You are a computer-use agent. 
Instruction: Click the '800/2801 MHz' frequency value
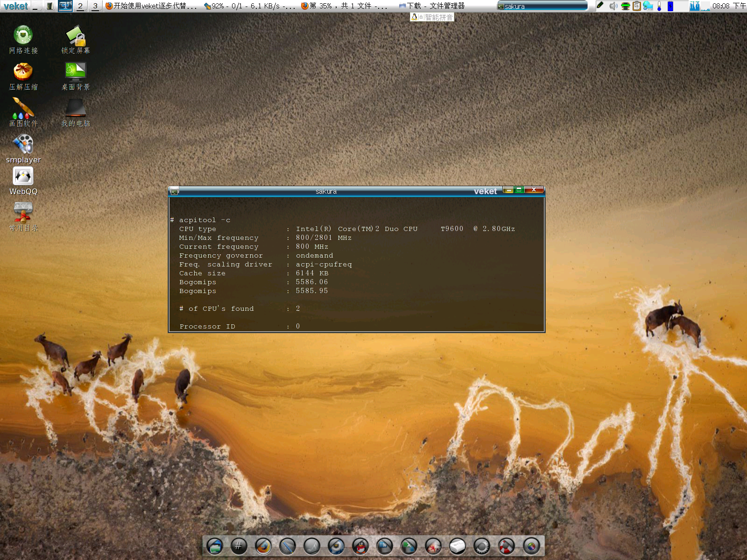click(324, 238)
